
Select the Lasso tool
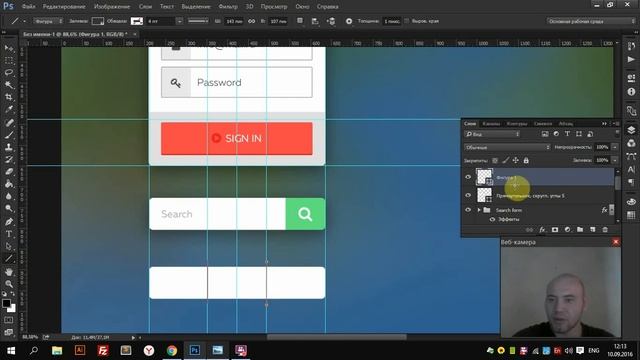(9, 73)
